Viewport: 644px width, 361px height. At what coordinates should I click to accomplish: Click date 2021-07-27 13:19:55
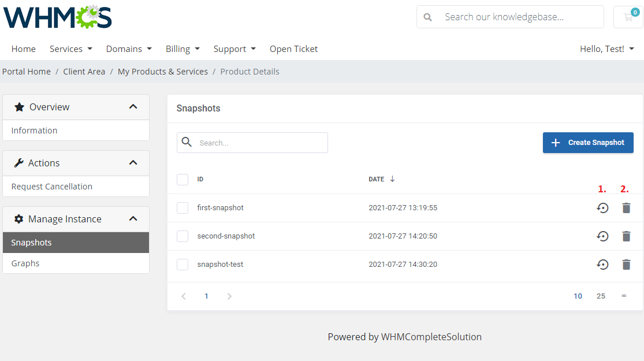(x=403, y=208)
